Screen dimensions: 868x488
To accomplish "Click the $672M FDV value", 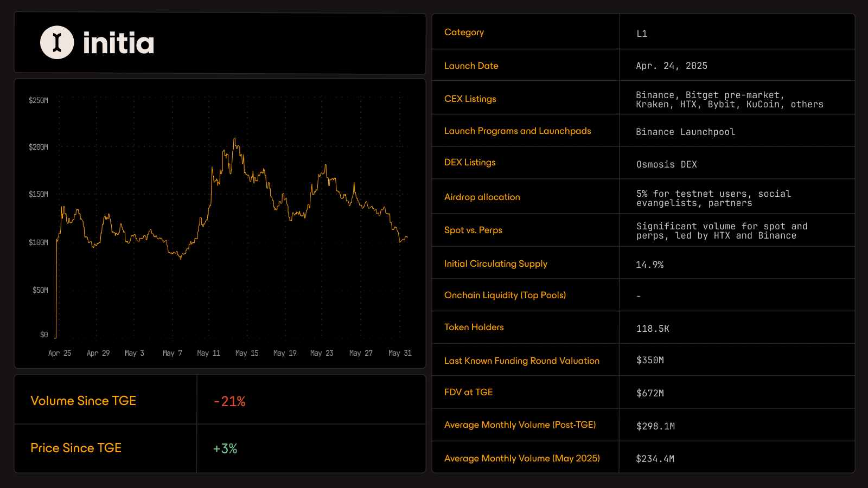I will click(x=650, y=393).
